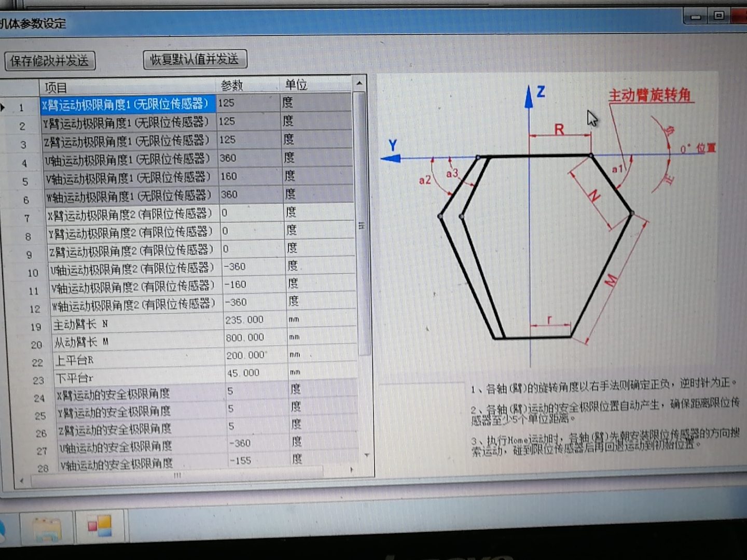
Task: Open the file explorer taskbar icon
Action: pos(47,529)
